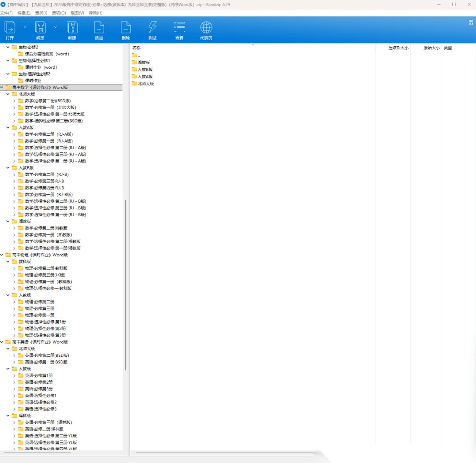Click the grid icon in toolbar's top-right corner

coord(471,22)
